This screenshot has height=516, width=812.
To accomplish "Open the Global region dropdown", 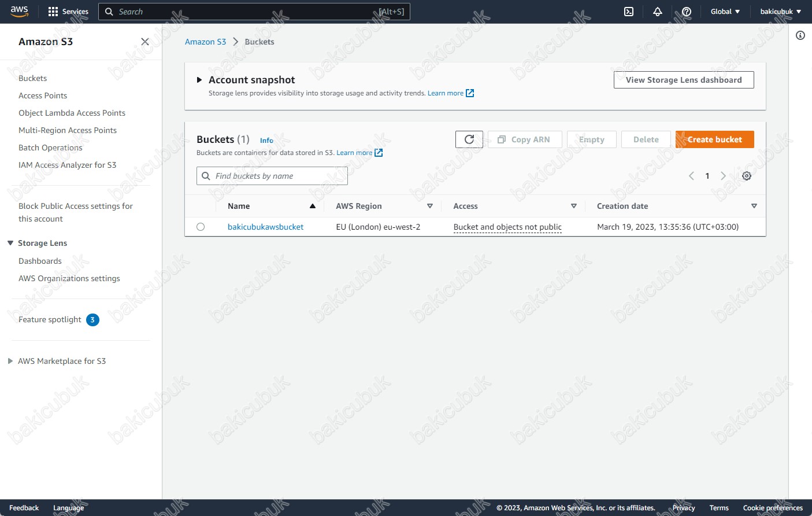I will (x=725, y=12).
